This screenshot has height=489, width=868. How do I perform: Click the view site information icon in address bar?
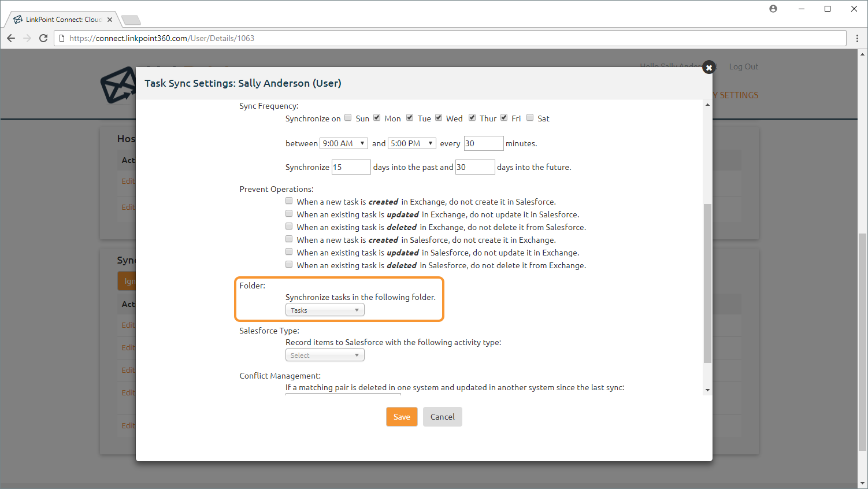(x=62, y=38)
